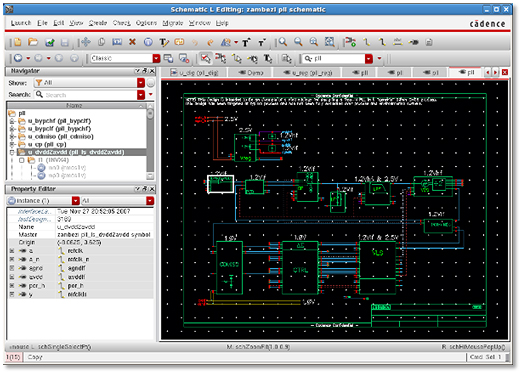Screen dimensions: 522x374
Task: Open the Instance (1) dropdown in Property Editor
Action: 76,201
